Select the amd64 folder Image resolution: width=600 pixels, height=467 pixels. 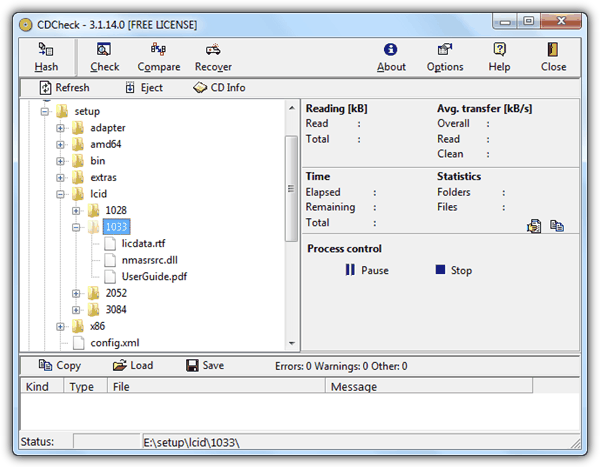106,144
